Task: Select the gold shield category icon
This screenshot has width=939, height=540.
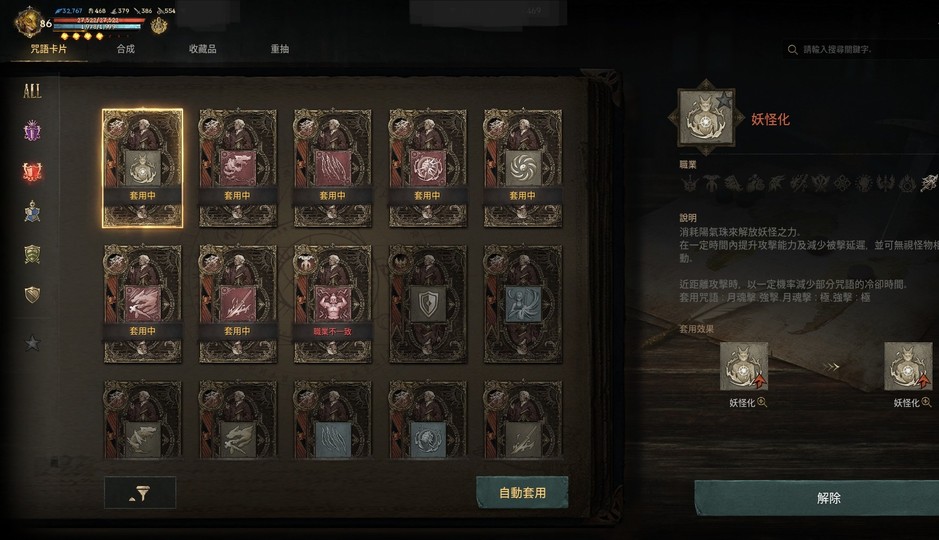Action: tap(32, 295)
